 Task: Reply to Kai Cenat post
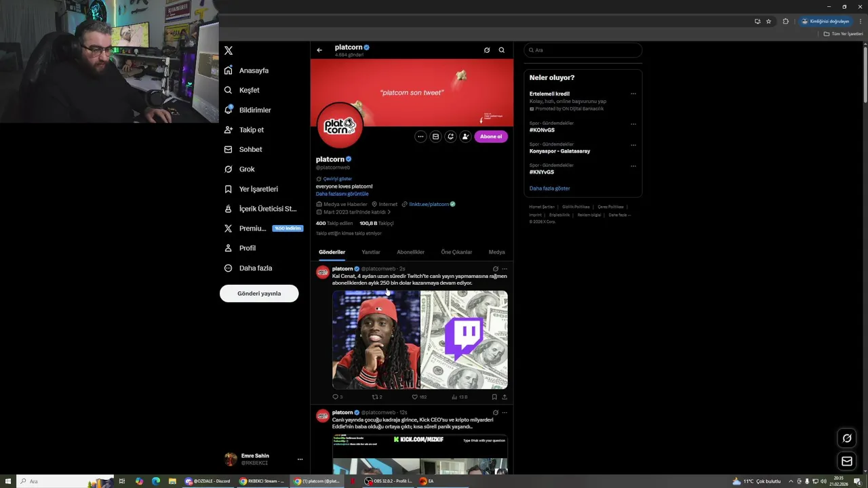pyautogui.click(x=337, y=397)
